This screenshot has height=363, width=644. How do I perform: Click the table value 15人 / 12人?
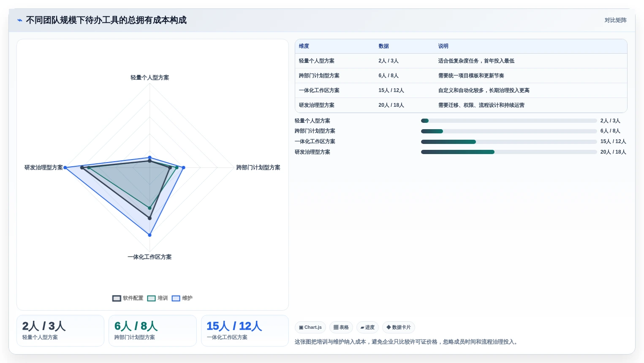(x=391, y=91)
